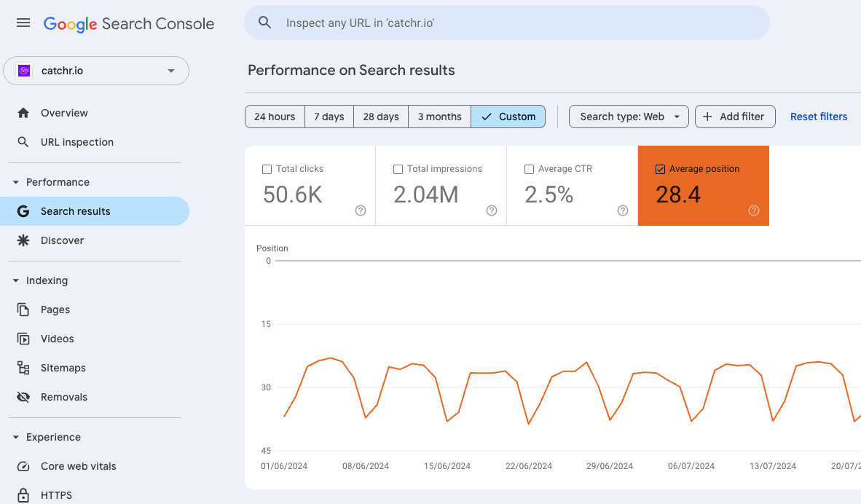Click the Overview home icon
The height and width of the screenshot is (504, 861).
23,113
